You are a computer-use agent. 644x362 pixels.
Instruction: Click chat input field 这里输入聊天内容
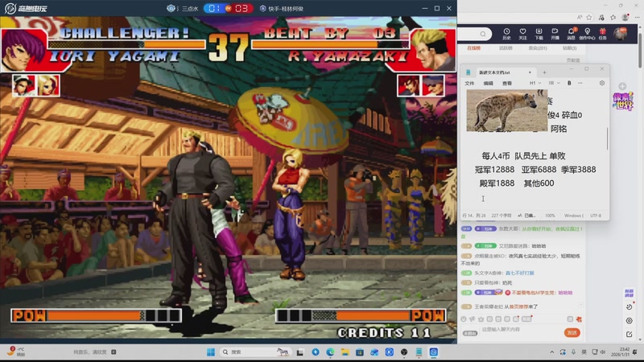(x=522, y=331)
